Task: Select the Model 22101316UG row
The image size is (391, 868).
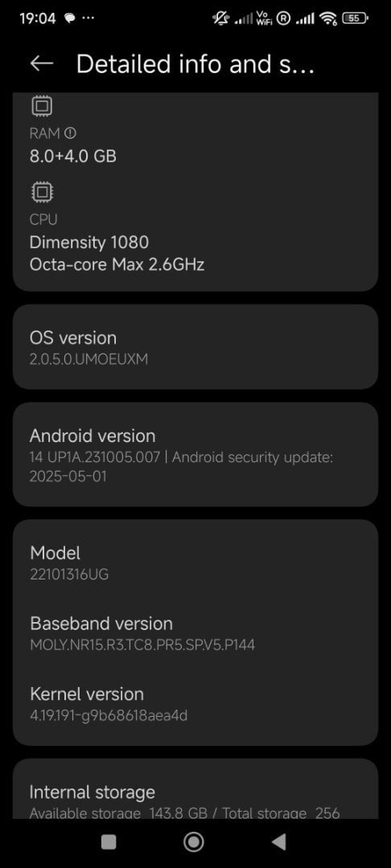Action: [x=195, y=563]
